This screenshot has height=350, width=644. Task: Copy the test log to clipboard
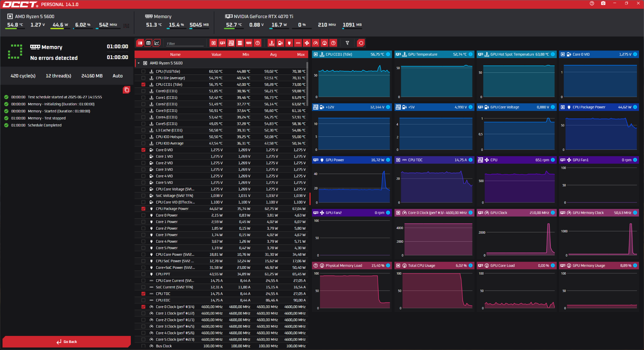(x=126, y=90)
